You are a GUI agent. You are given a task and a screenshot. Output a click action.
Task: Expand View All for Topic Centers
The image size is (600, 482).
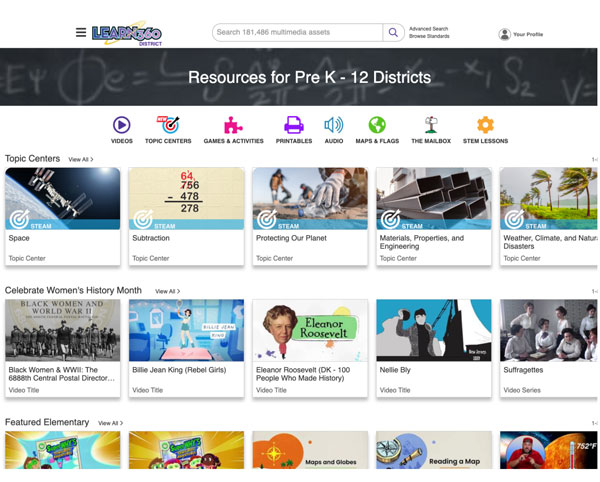point(81,159)
